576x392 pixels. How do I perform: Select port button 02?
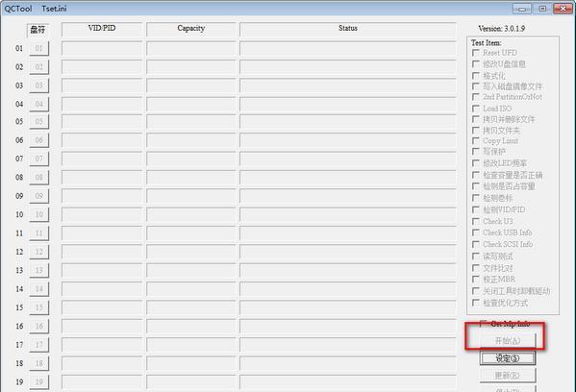coord(38,67)
